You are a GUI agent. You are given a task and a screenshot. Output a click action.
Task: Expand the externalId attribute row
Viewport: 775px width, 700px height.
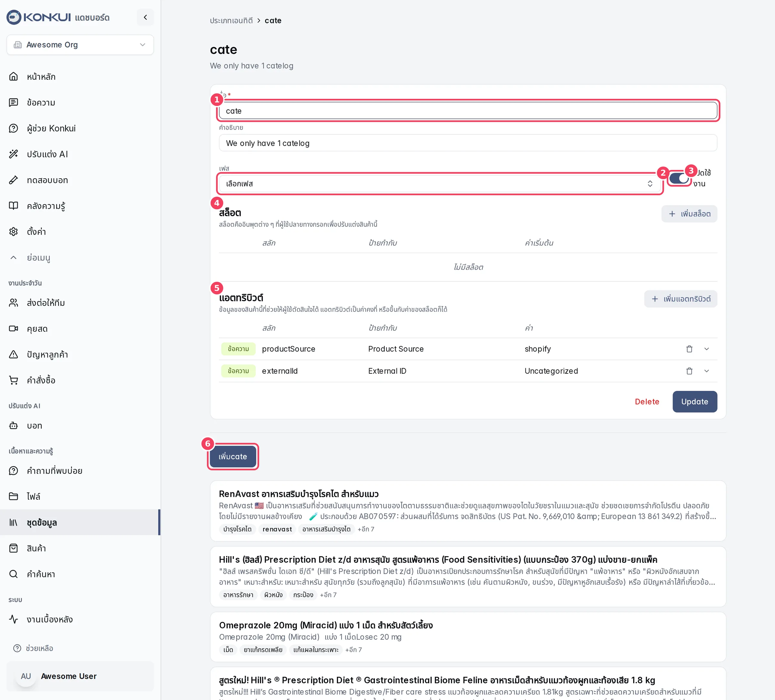707,371
